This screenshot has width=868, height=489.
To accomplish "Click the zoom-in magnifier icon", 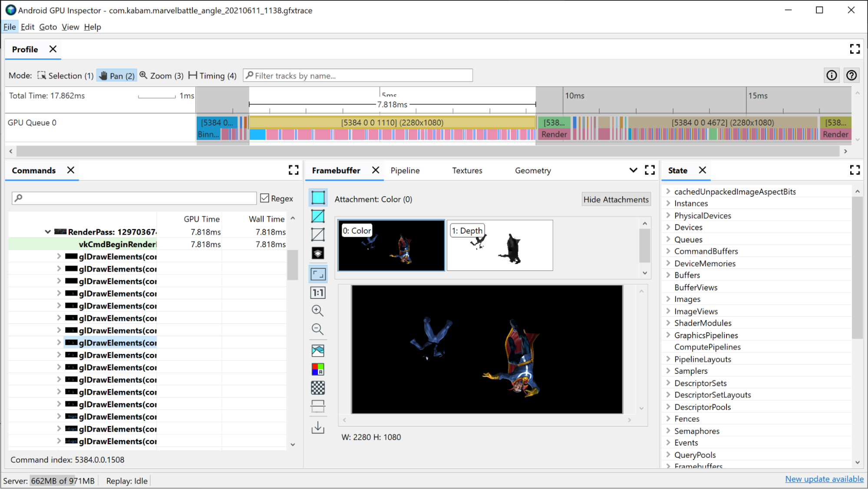I will [317, 311].
